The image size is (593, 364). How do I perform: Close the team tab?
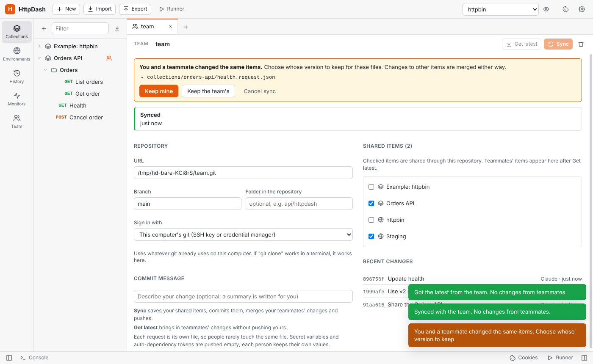[x=171, y=27]
